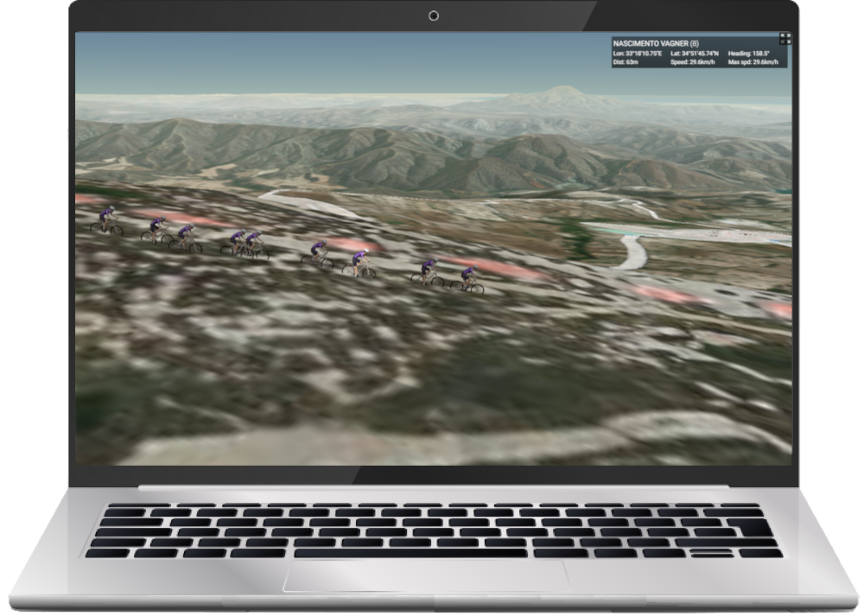
Task: Click the Lat coordinate readout
Action: (x=695, y=54)
